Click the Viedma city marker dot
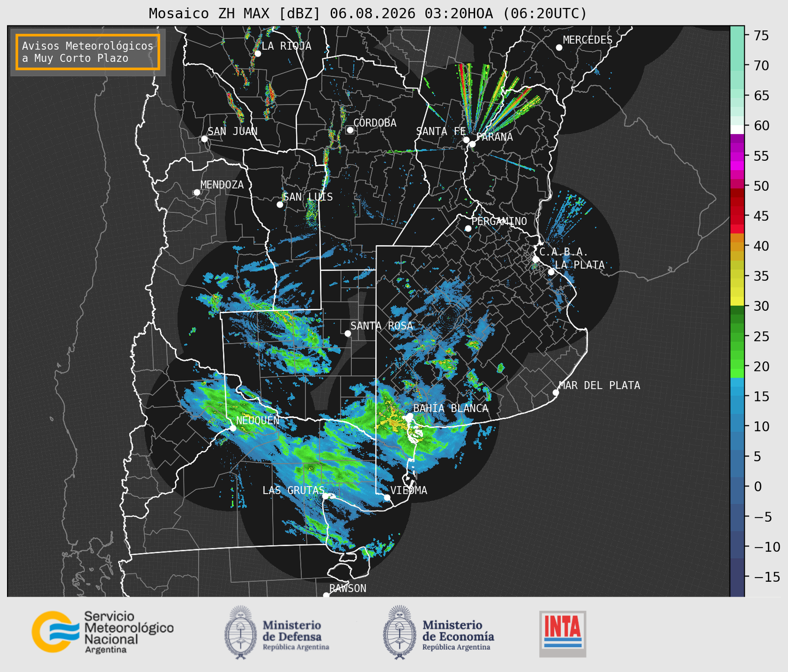The height and width of the screenshot is (672, 788). click(x=387, y=497)
